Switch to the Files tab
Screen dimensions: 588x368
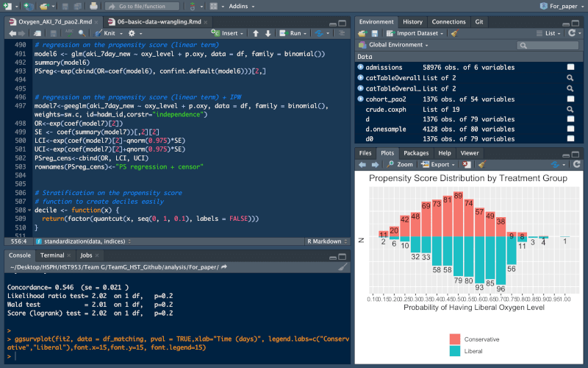[x=365, y=153]
